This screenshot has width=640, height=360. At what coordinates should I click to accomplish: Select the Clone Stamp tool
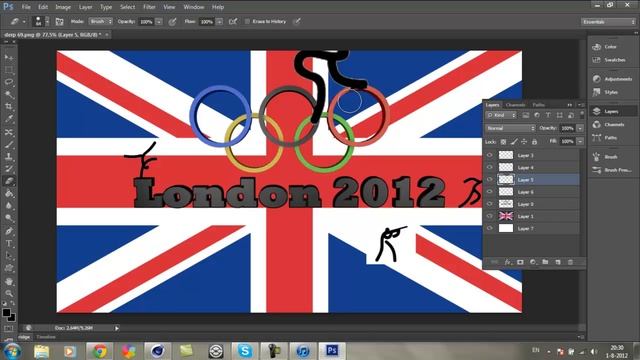[x=9, y=157]
